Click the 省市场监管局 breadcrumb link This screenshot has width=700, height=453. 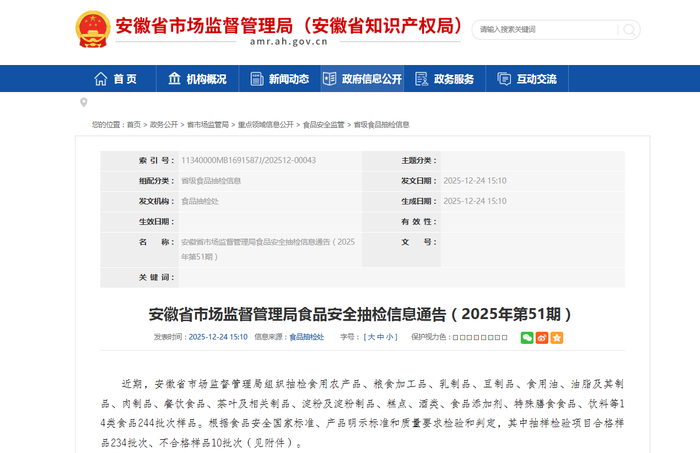(x=208, y=125)
